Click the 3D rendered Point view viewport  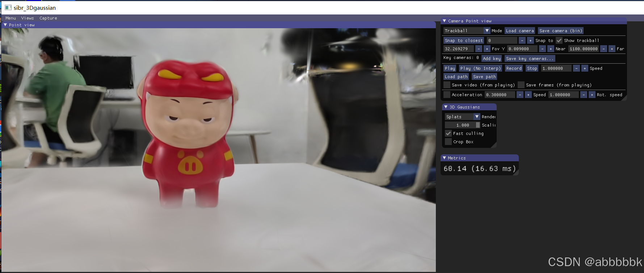point(219,150)
